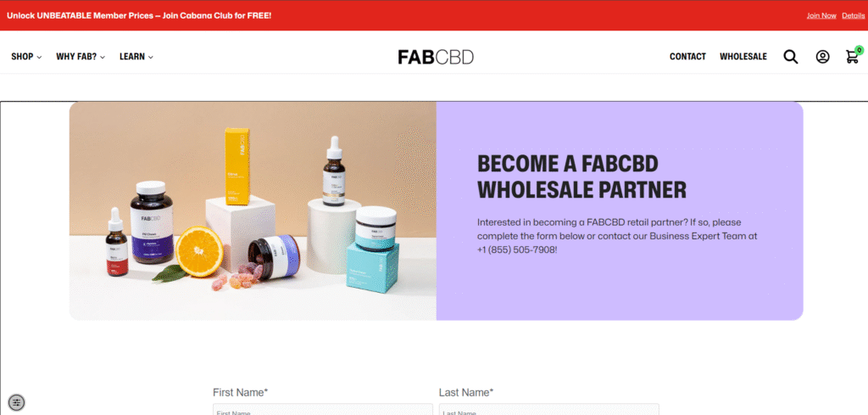
Task: Open the user account icon
Action: (822, 57)
